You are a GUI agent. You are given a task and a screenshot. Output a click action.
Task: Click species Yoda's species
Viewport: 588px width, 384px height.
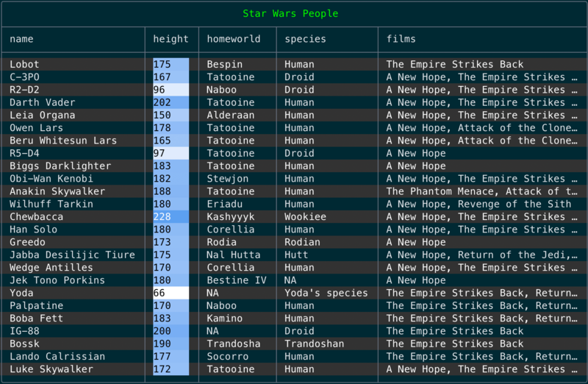click(x=326, y=294)
